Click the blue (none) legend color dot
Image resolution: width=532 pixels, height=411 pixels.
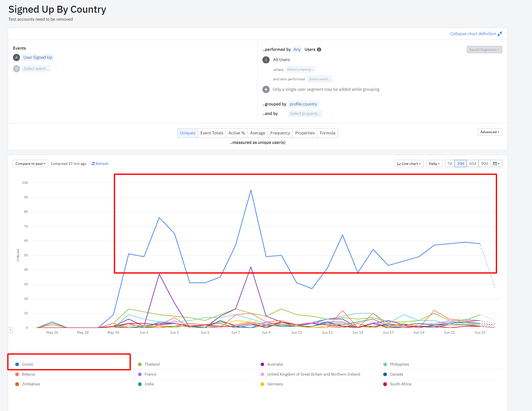click(17, 364)
